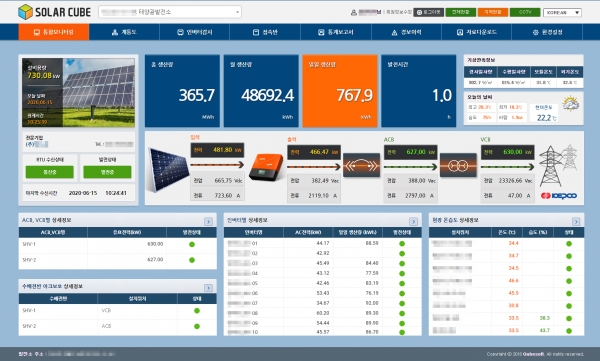This screenshot has width=600, height=361.
Task: Open the 통계보고서 statistics report menu
Action: (336, 32)
